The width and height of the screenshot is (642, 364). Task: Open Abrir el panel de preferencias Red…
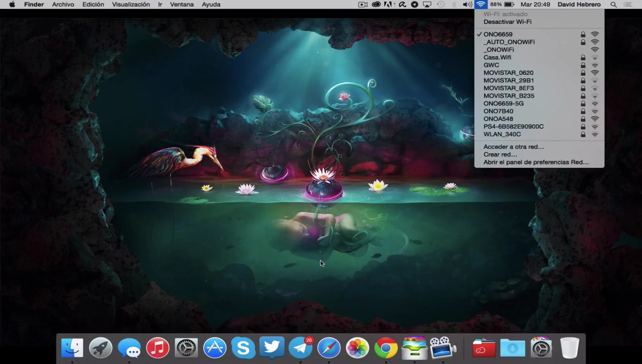[539, 162]
